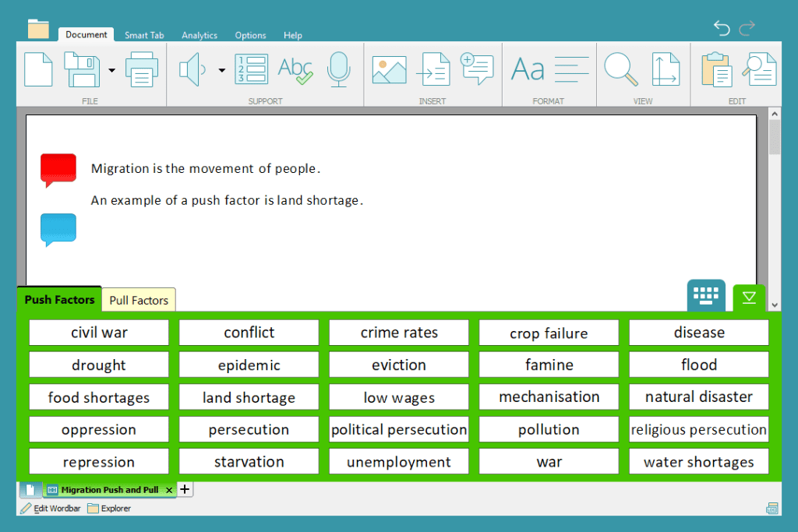Image resolution: width=798 pixels, height=532 pixels.
Task: Insert the word 'oppression'
Action: 99,429
